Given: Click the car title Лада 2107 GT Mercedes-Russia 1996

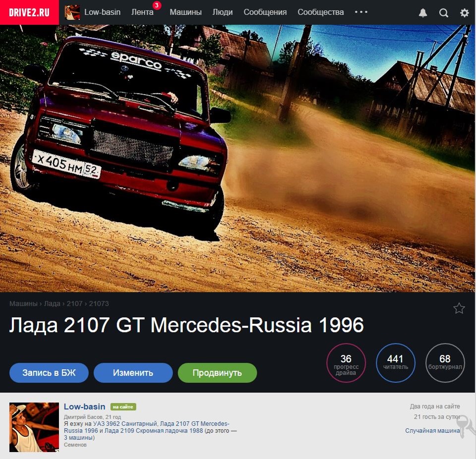Looking at the screenshot, I should coord(186,325).
